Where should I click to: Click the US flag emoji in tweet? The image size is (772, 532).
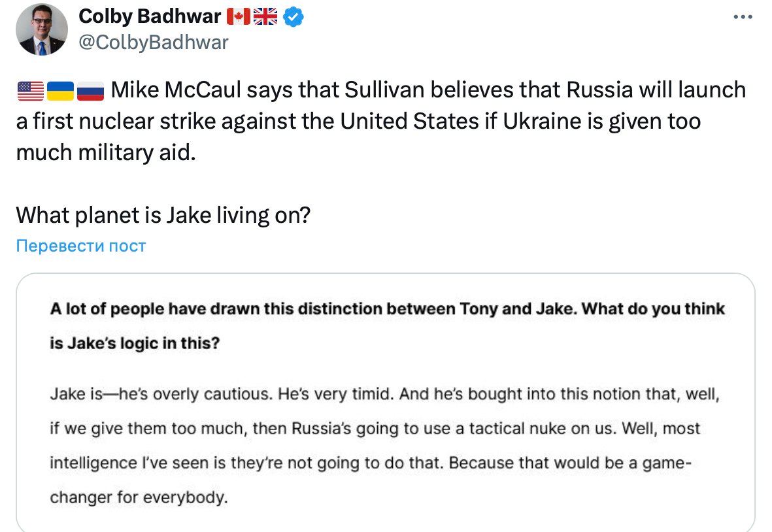pyautogui.click(x=30, y=91)
